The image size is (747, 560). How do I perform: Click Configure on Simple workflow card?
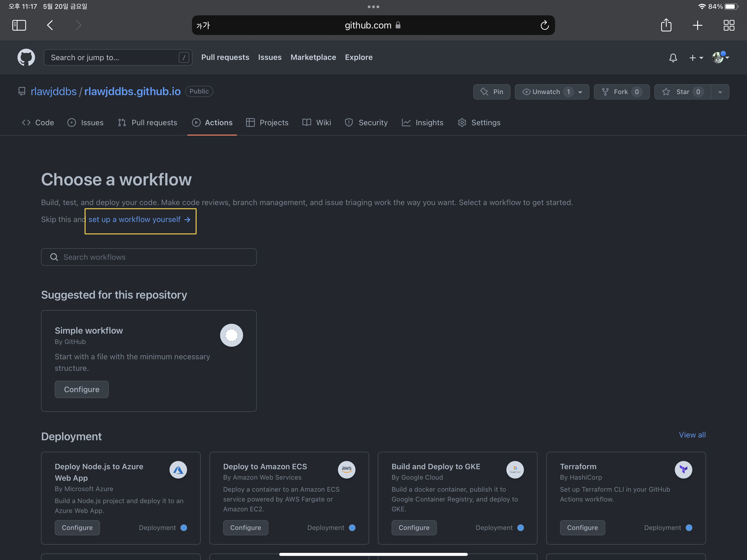coord(82,389)
